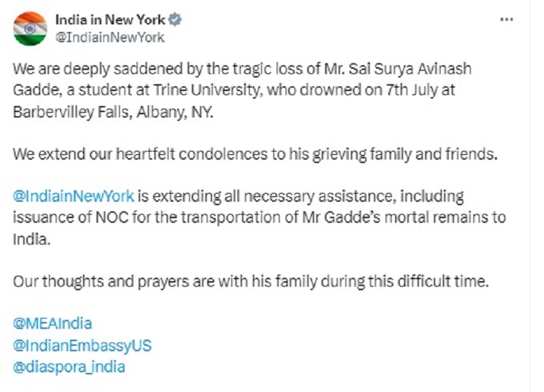Open the three-dot more options menu
544x392 pixels.
point(507,20)
